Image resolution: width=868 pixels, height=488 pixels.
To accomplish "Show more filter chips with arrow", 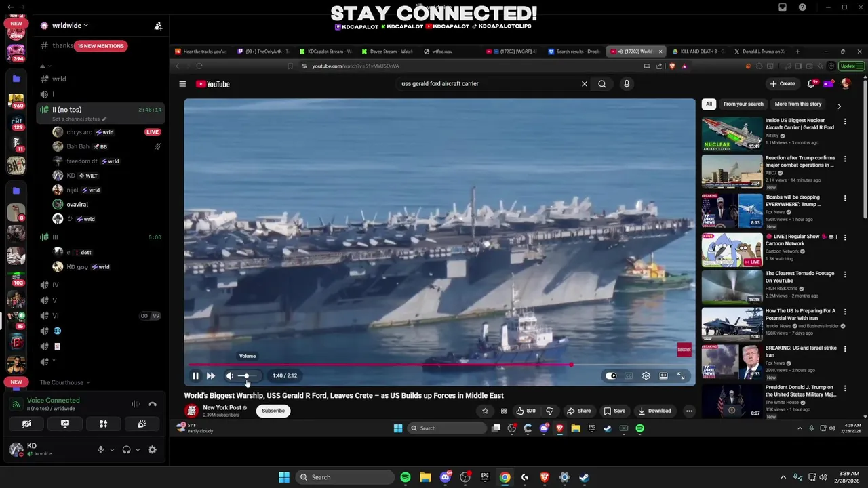I will point(839,106).
